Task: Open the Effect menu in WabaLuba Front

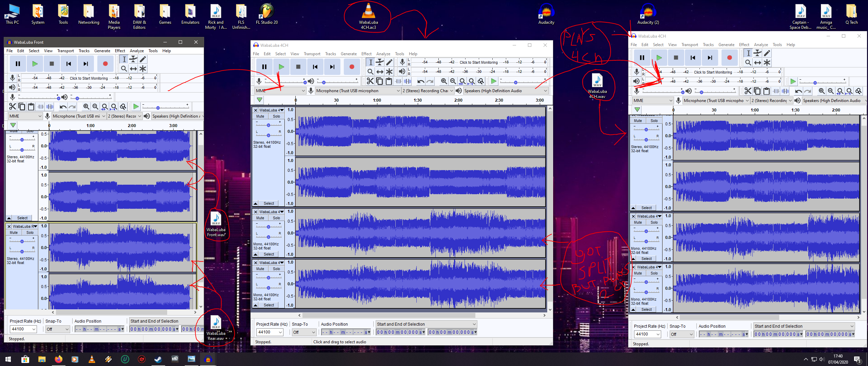Action: [x=120, y=51]
